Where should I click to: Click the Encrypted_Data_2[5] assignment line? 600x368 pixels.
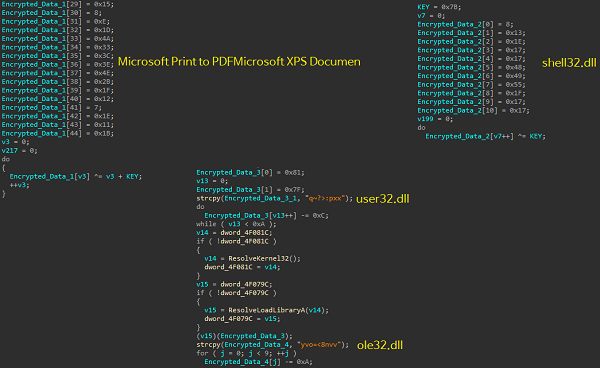pyautogui.click(x=471, y=67)
